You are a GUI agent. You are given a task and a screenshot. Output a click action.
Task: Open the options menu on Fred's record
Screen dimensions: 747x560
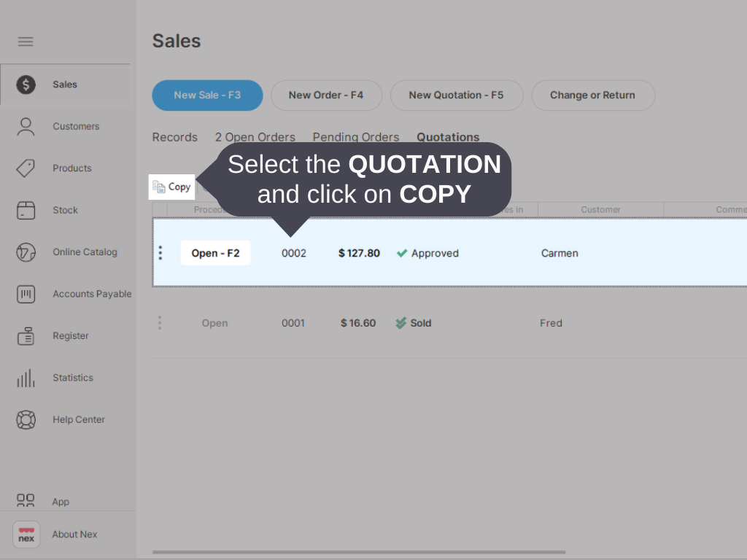(x=160, y=323)
